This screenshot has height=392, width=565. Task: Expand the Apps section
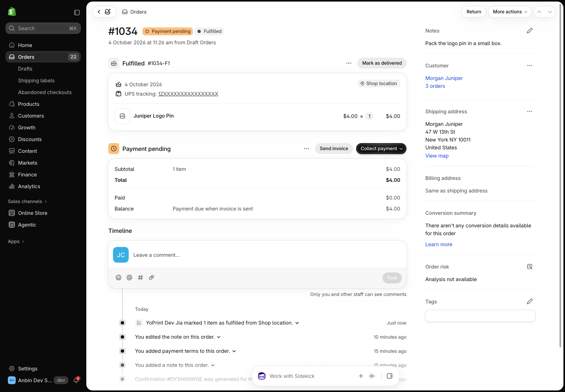point(16,241)
